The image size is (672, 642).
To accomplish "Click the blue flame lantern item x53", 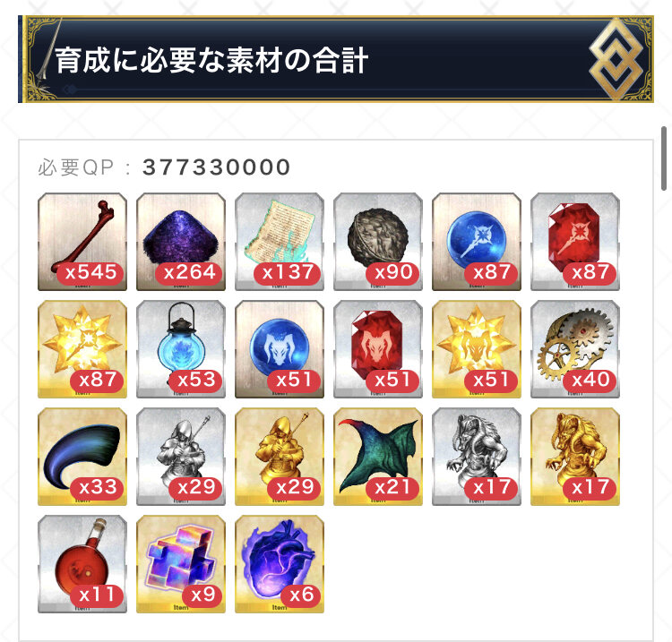I will click(x=181, y=349).
